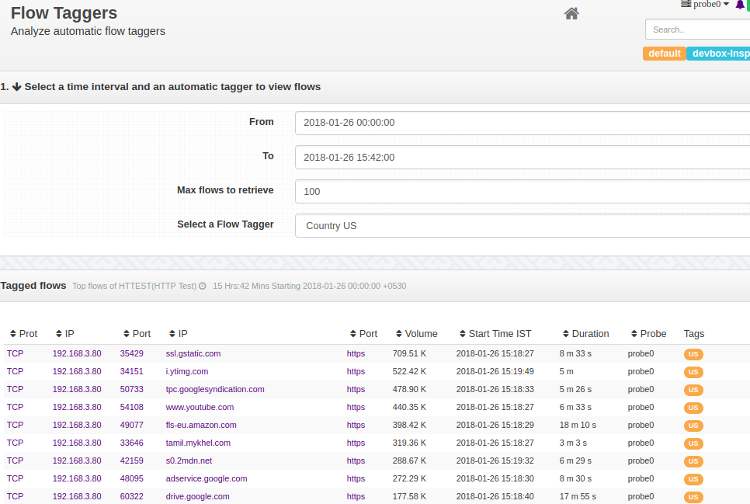Click https port in s0.2mdn.net row
The image size is (750, 504).
pos(356,461)
